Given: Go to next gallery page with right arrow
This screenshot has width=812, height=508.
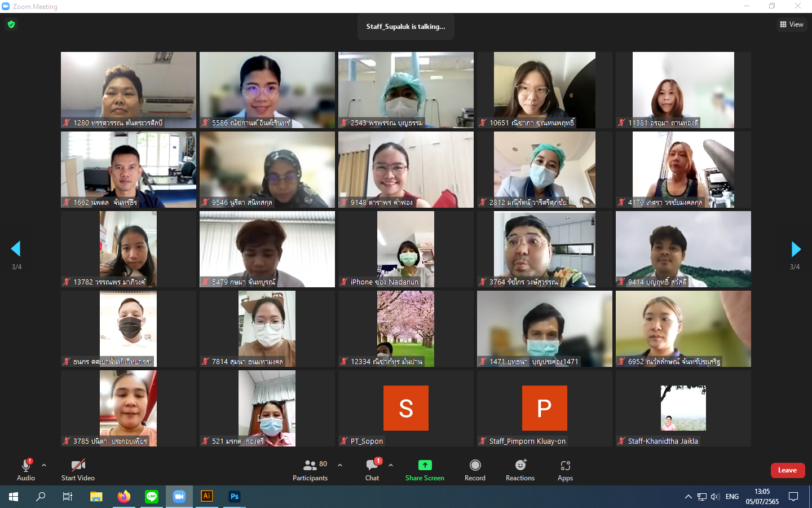Looking at the screenshot, I should click(796, 249).
